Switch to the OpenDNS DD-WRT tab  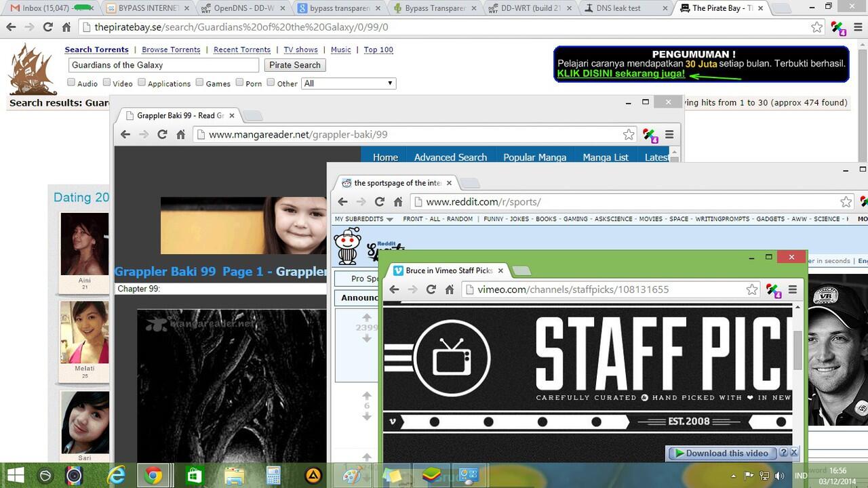[x=244, y=8]
